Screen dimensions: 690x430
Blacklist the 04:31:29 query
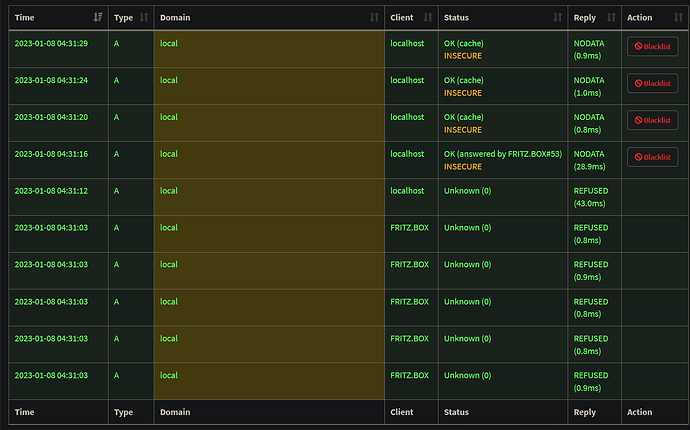(652, 46)
